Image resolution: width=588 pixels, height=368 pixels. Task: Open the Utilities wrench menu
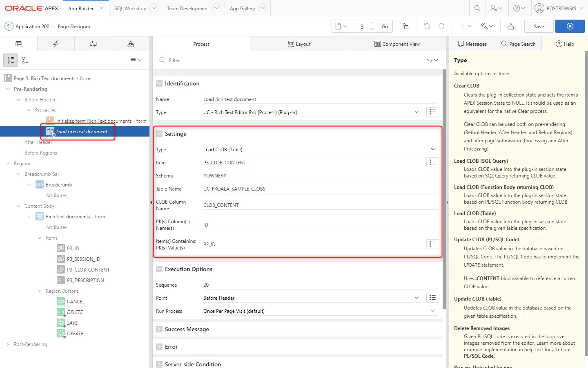(486, 26)
